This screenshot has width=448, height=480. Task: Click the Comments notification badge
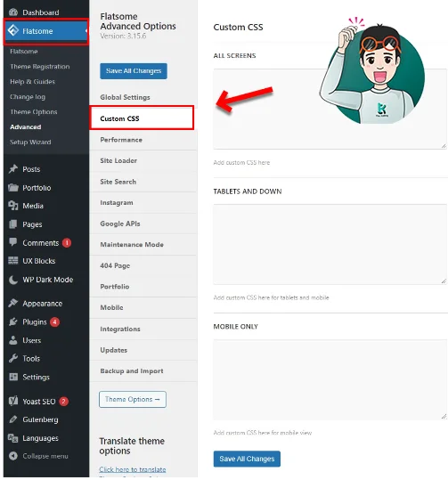click(67, 243)
